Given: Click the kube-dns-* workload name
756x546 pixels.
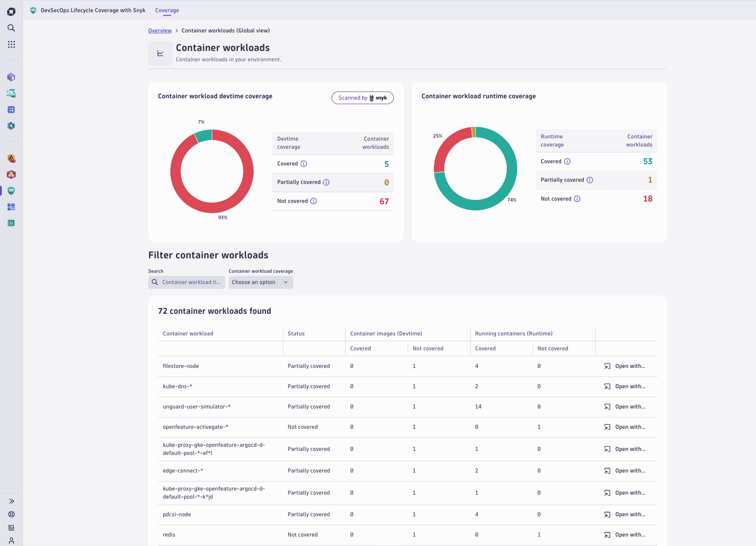Looking at the screenshot, I should point(178,386).
